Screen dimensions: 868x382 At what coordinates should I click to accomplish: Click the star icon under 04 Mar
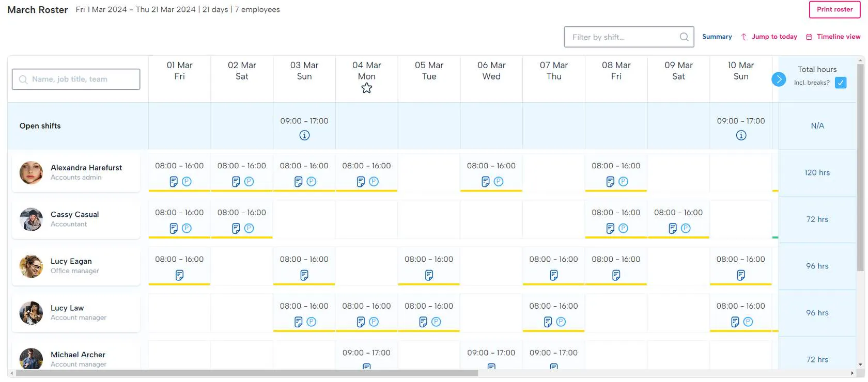pos(366,88)
